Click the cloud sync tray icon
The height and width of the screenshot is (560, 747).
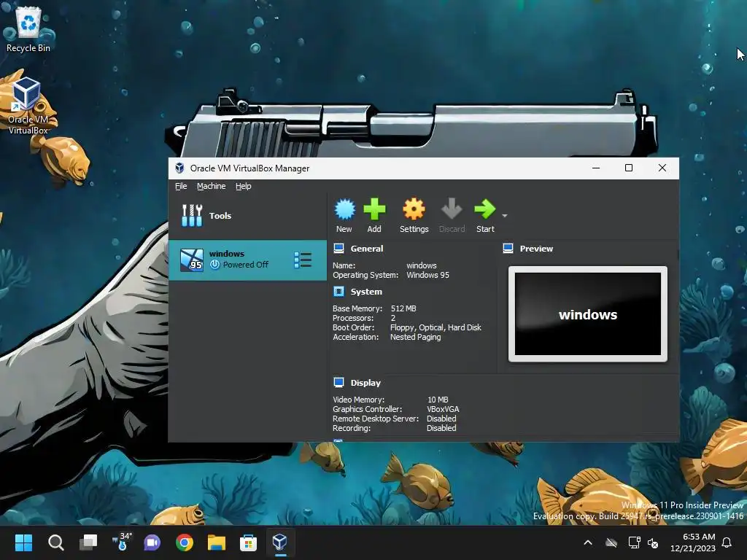tap(611, 542)
